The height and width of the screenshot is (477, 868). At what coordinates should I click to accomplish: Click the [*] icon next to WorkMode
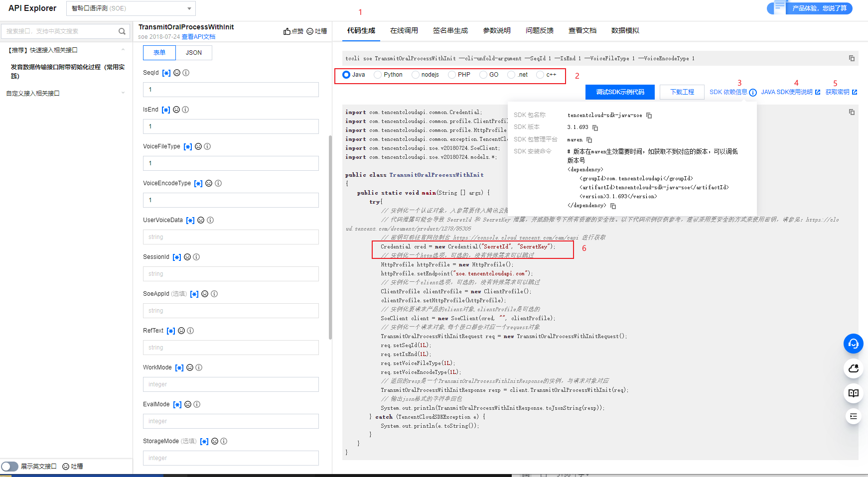point(179,367)
